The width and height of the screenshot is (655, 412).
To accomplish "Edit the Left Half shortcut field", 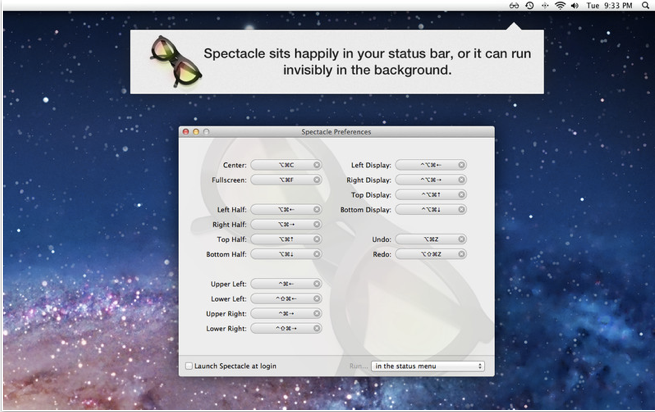I will pyautogui.click(x=286, y=209).
